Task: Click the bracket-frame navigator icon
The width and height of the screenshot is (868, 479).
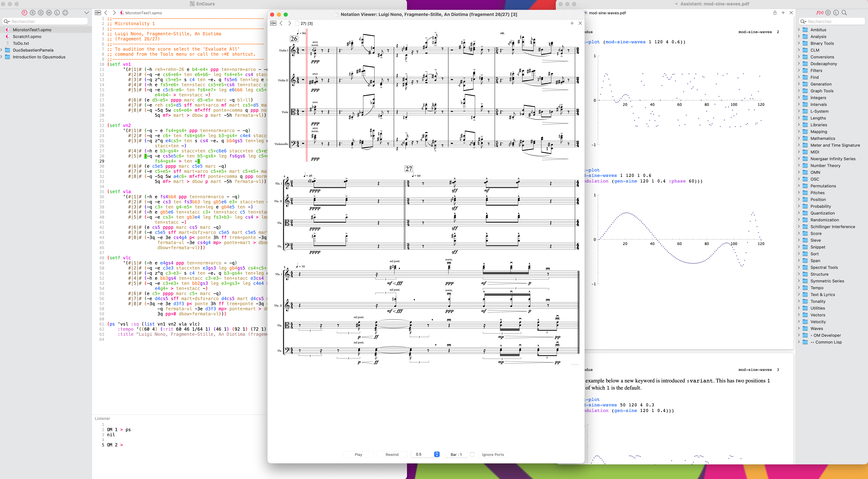Action: pos(65,13)
